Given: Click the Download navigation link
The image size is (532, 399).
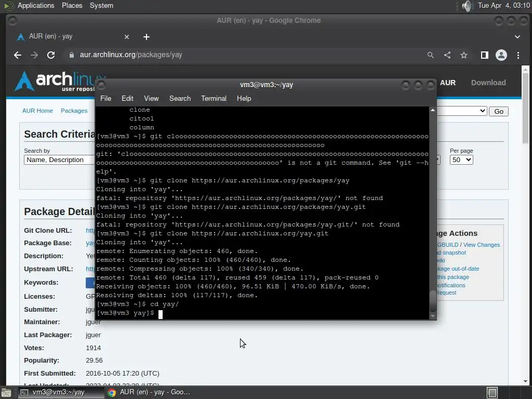Looking at the screenshot, I should click(x=488, y=83).
